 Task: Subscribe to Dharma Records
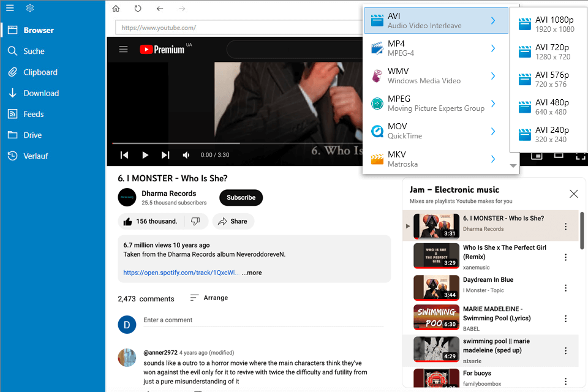[x=241, y=198]
